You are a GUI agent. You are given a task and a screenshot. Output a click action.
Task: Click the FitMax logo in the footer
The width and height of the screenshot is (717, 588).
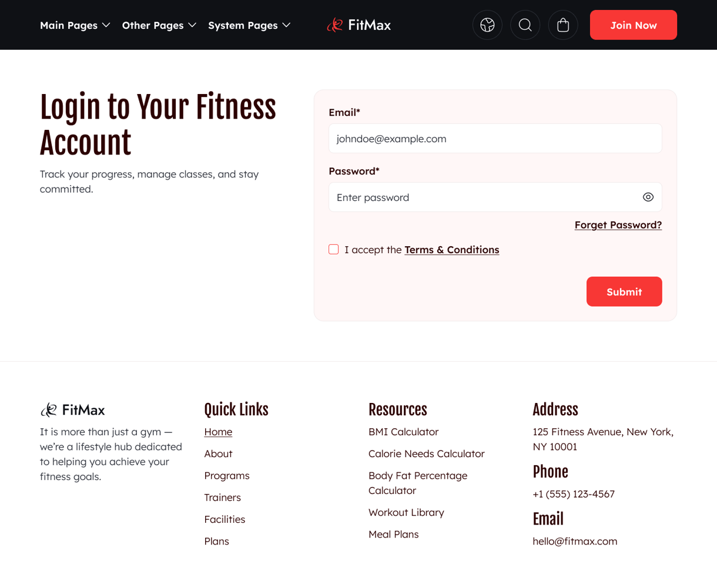(72, 409)
